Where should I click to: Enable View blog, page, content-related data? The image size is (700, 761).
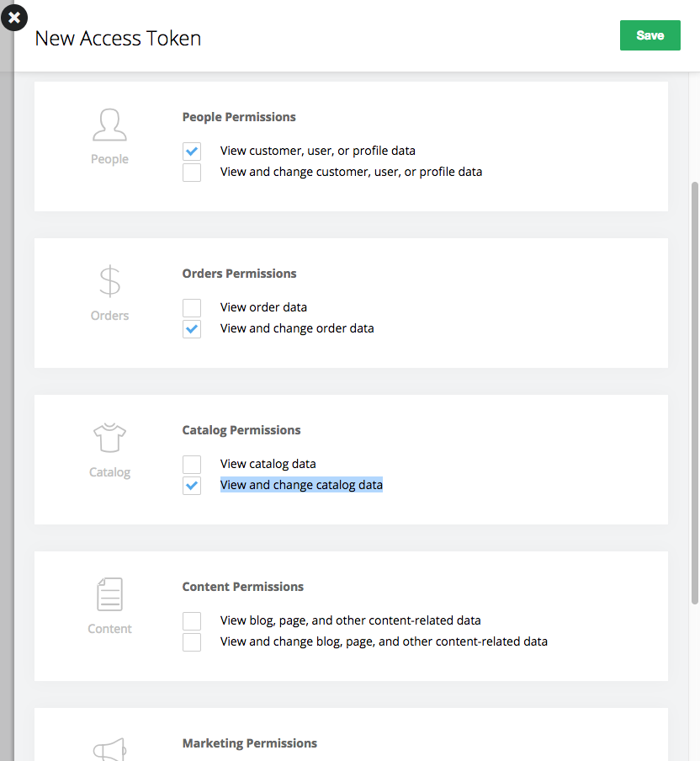point(192,621)
